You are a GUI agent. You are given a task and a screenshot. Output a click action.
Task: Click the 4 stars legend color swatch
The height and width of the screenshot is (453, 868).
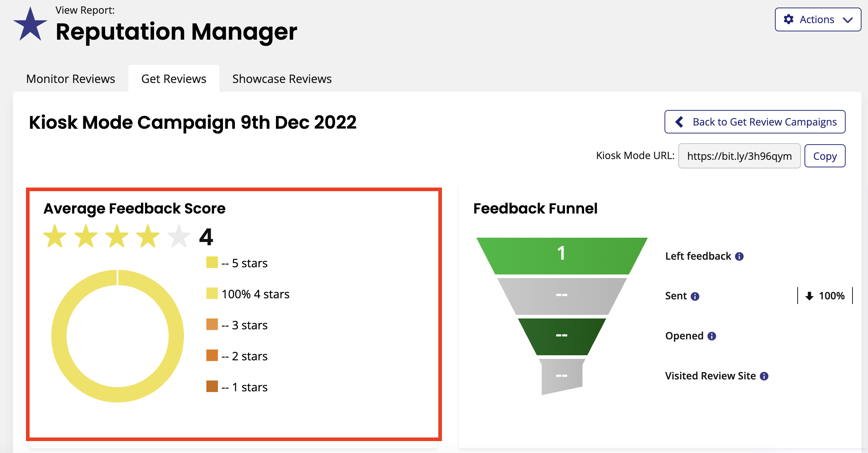point(212,294)
